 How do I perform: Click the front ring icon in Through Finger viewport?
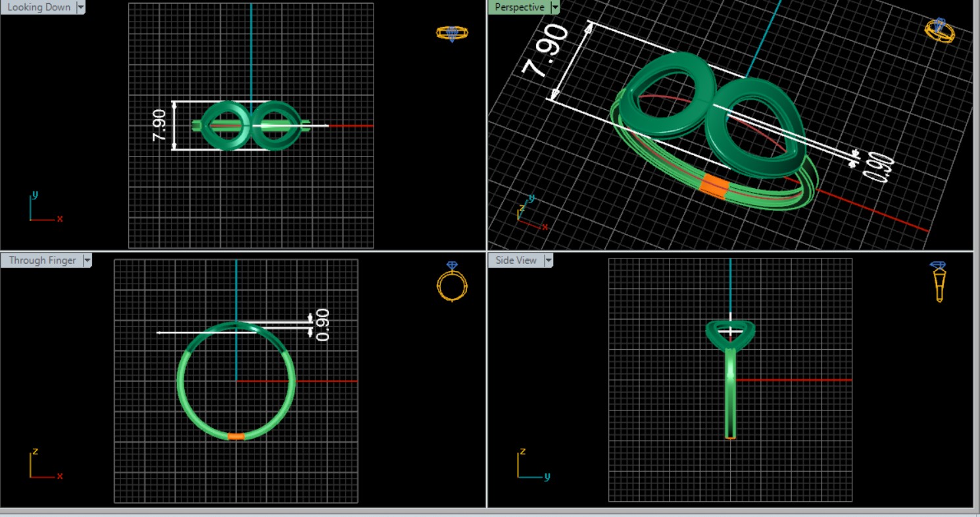[452, 282]
